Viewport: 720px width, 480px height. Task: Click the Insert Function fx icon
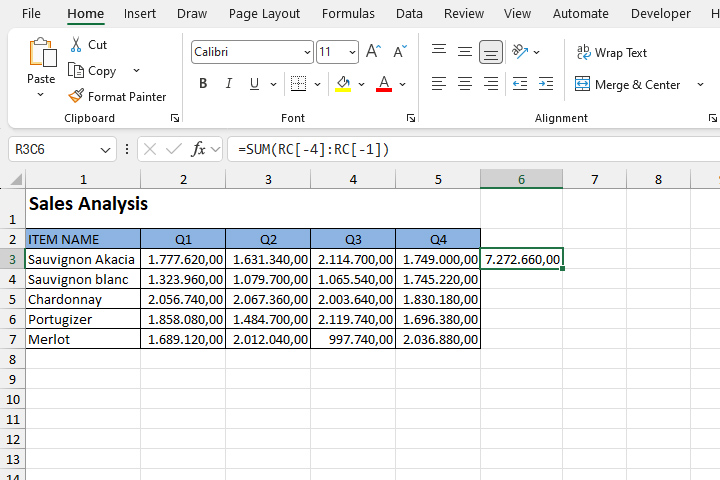[200, 149]
